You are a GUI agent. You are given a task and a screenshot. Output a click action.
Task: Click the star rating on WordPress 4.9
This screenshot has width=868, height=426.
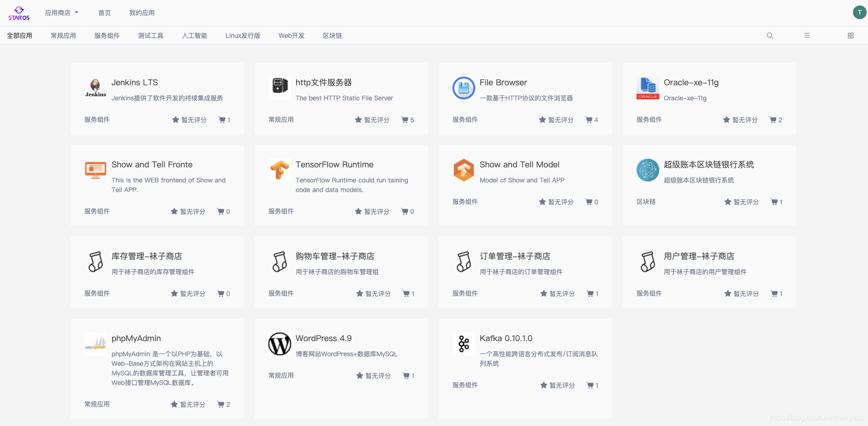tap(359, 375)
